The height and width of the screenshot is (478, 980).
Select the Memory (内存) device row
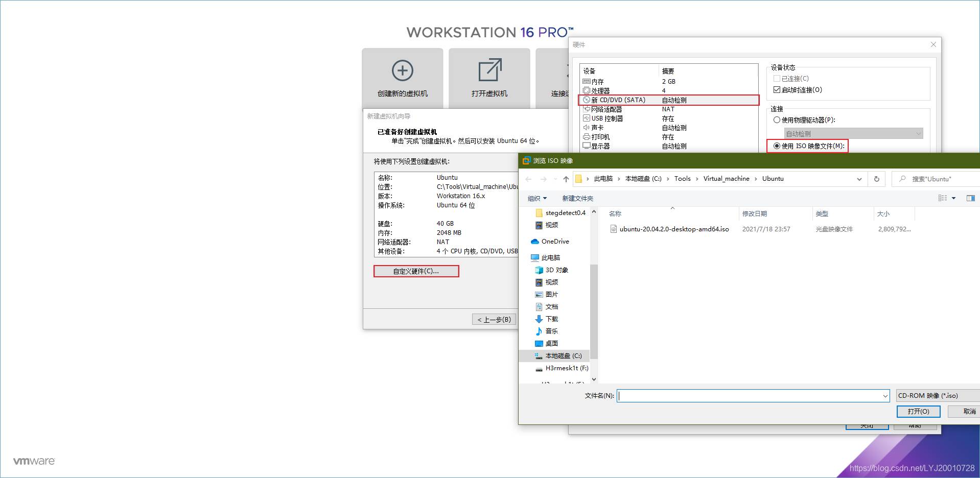pos(669,81)
